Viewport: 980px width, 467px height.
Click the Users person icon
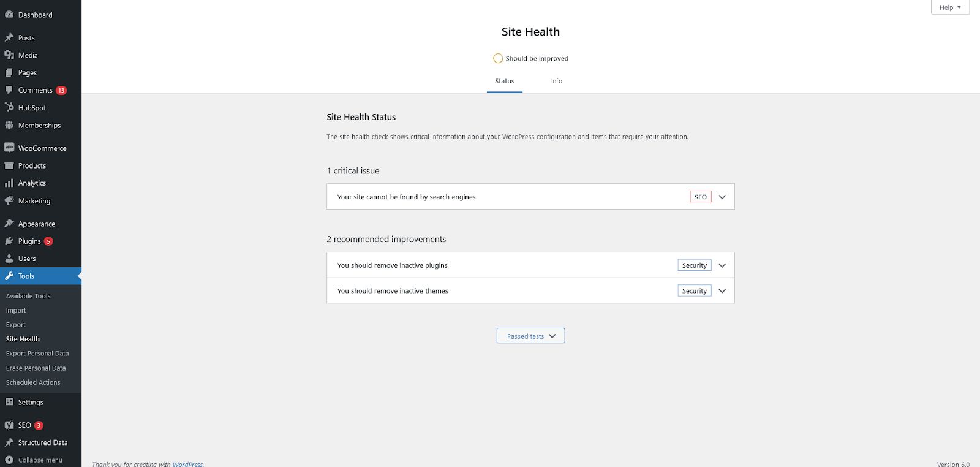click(x=9, y=259)
